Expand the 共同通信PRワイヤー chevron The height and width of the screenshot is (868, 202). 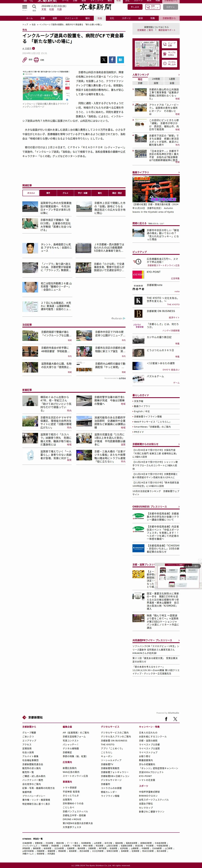pos(179,640)
